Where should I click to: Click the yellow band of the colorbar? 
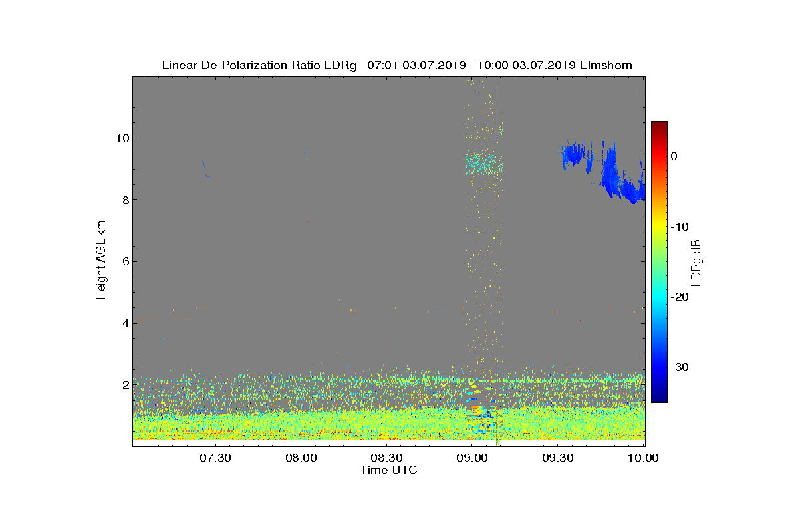(x=659, y=227)
